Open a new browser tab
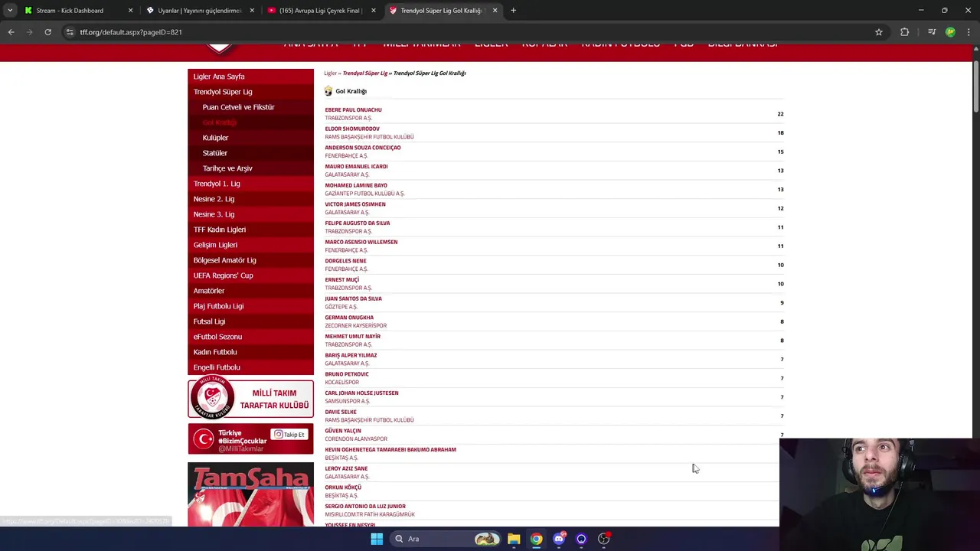Image resolution: width=980 pixels, height=551 pixels. coord(513,11)
